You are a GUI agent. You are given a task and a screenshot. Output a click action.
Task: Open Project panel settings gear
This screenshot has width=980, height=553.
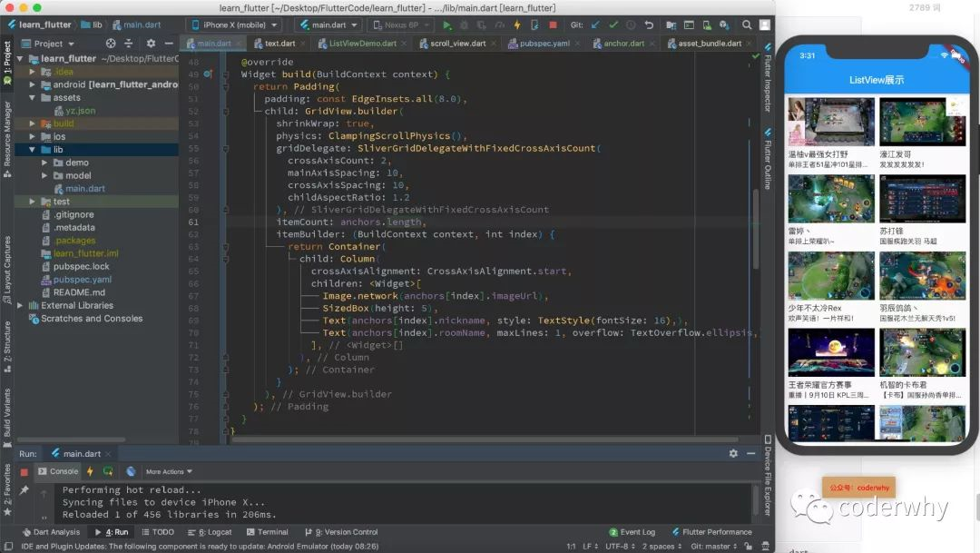point(151,43)
